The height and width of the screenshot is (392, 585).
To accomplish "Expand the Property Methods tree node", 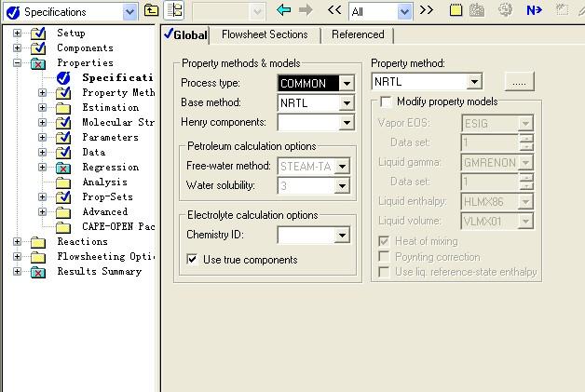I will pyautogui.click(x=43, y=92).
